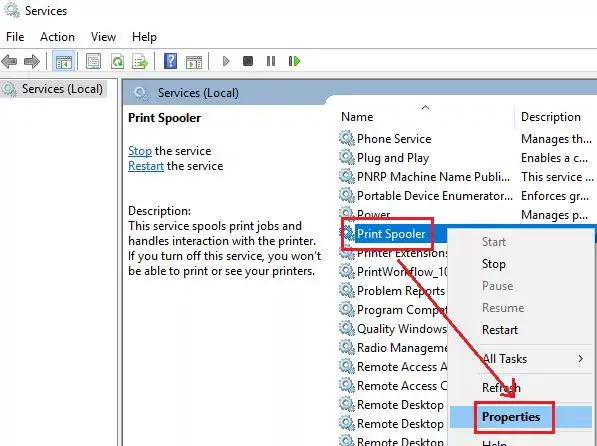Open the Action menu
The image size is (597, 446).
tap(57, 37)
